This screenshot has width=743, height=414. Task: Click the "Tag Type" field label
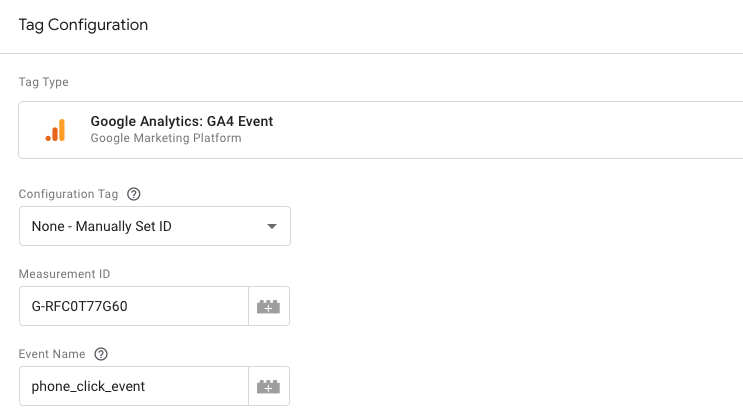(x=43, y=82)
